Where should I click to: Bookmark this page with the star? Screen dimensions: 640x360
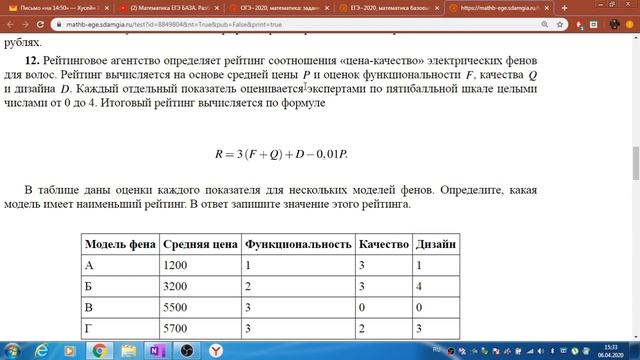[x=560, y=24]
